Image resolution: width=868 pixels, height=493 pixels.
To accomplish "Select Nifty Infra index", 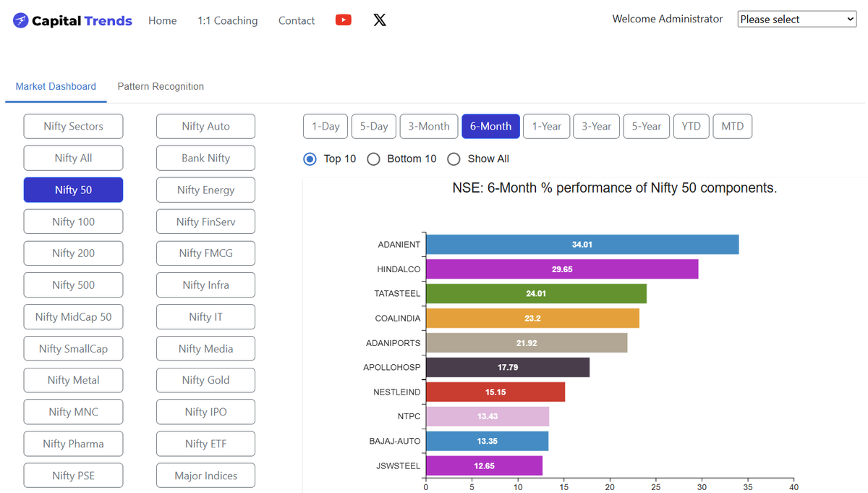I will [x=205, y=285].
